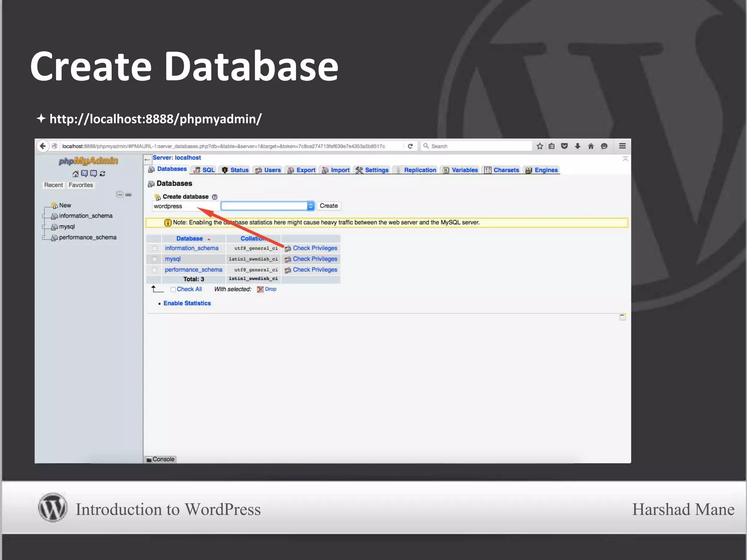
Task: Open the information_schema link in table
Action: (191, 248)
